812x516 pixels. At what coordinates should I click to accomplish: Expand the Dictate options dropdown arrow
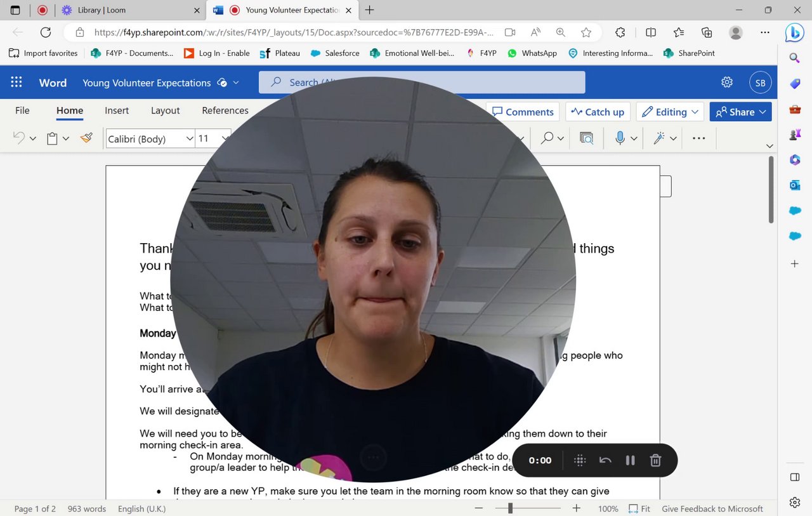click(634, 138)
